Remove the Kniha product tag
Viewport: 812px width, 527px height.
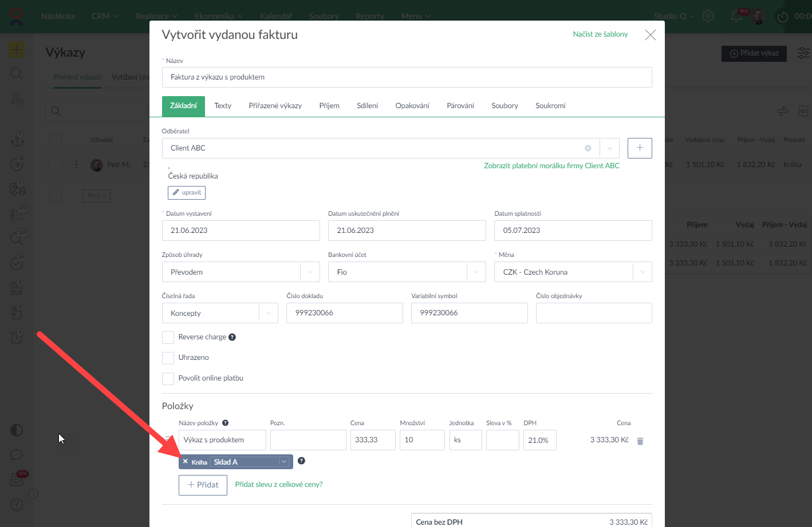pyautogui.click(x=186, y=461)
